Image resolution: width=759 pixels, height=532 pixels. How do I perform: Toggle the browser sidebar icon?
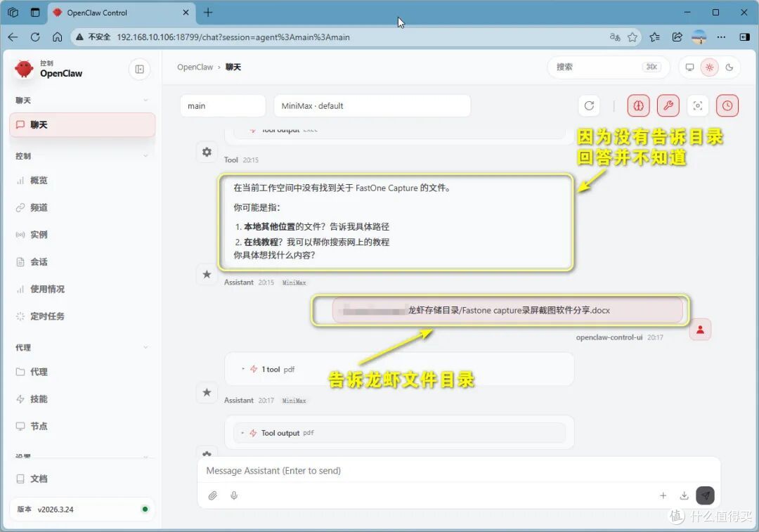tap(744, 37)
